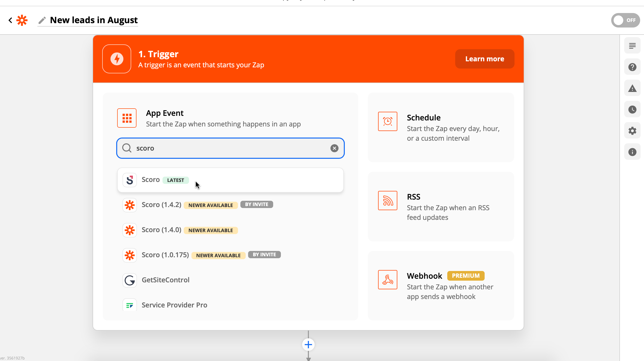Click the LATEST badge next to Scoro

coord(176,180)
